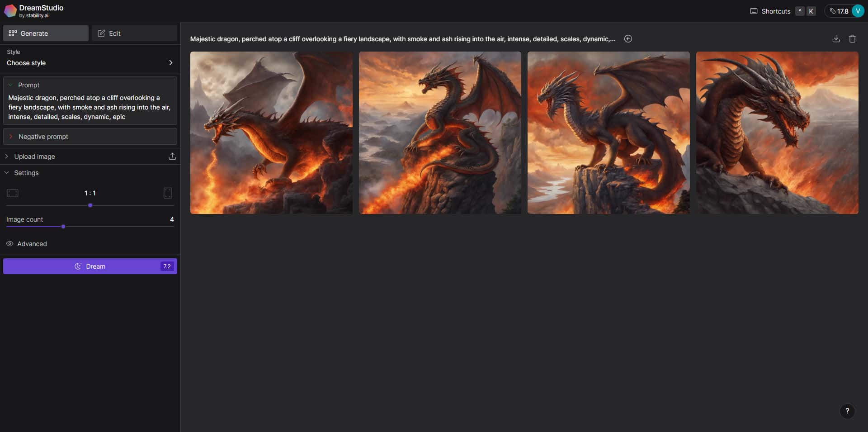Open the third dragon image thumbnail

pyautogui.click(x=609, y=133)
